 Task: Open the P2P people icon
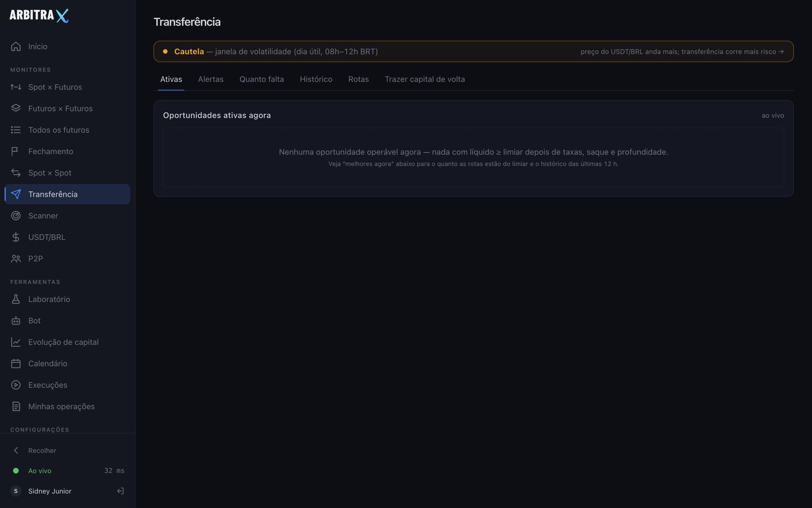click(x=16, y=259)
